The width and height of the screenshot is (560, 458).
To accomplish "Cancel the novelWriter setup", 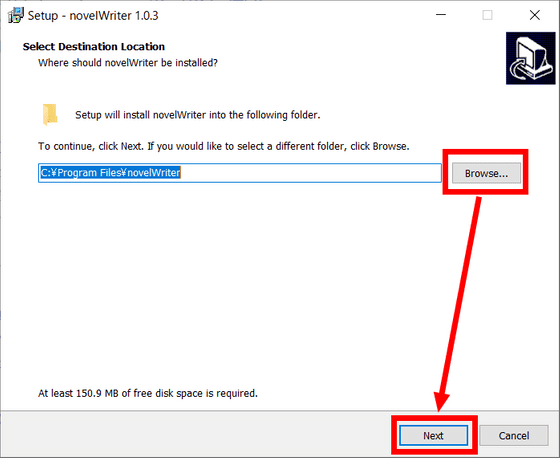I will coord(514,435).
